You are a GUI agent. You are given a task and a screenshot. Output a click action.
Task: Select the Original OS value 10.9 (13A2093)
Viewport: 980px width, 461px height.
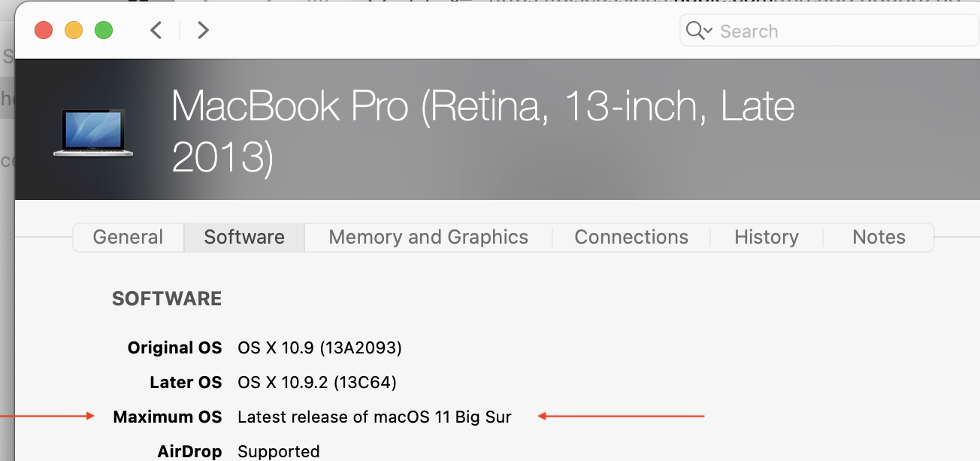click(319, 348)
